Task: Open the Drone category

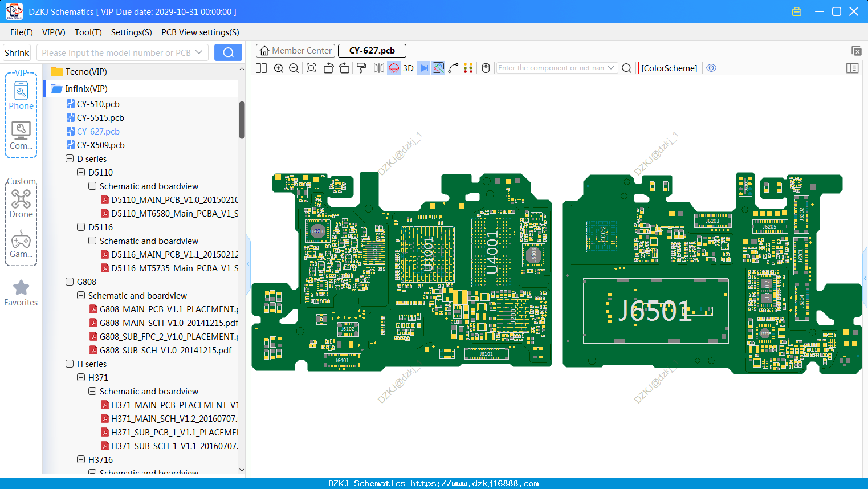Action: (x=21, y=203)
